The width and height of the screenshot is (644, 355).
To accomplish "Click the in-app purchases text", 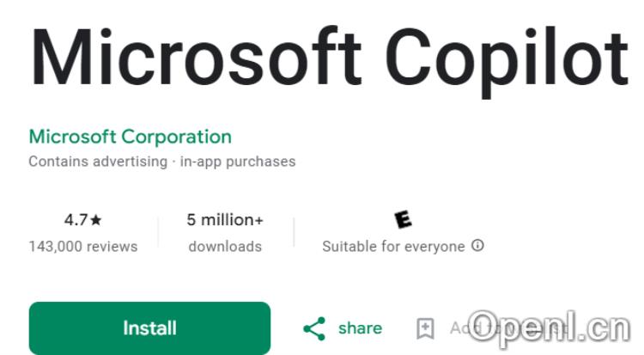I will coord(238,162).
